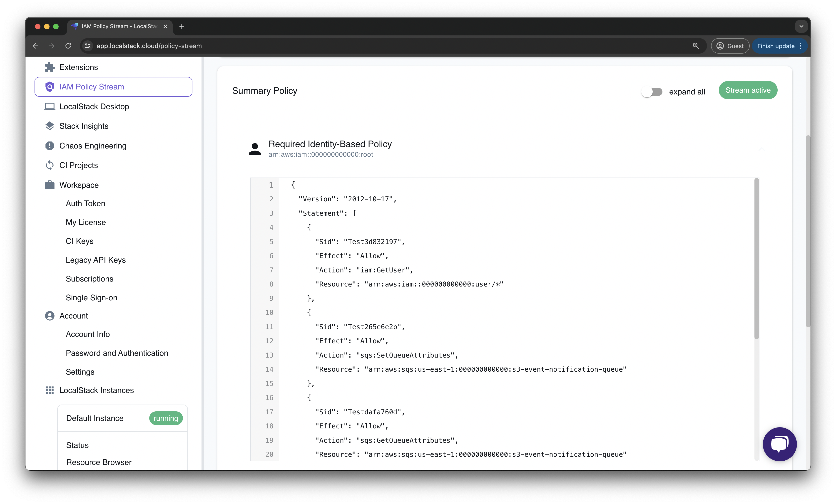The image size is (836, 504).
Task: Click the Workspace briefcase icon
Action: (49, 185)
